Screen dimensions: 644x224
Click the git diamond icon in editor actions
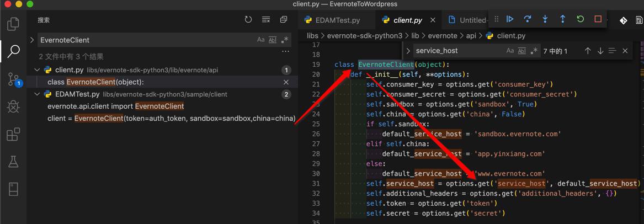click(x=623, y=20)
